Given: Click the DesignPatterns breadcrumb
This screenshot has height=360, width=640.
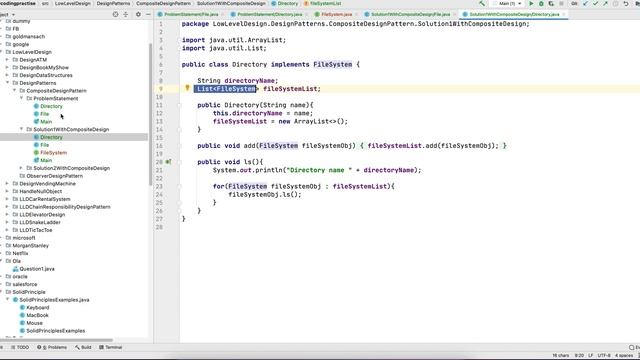Looking at the screenshot, I should pyautogui.click(x=113, y=3).
